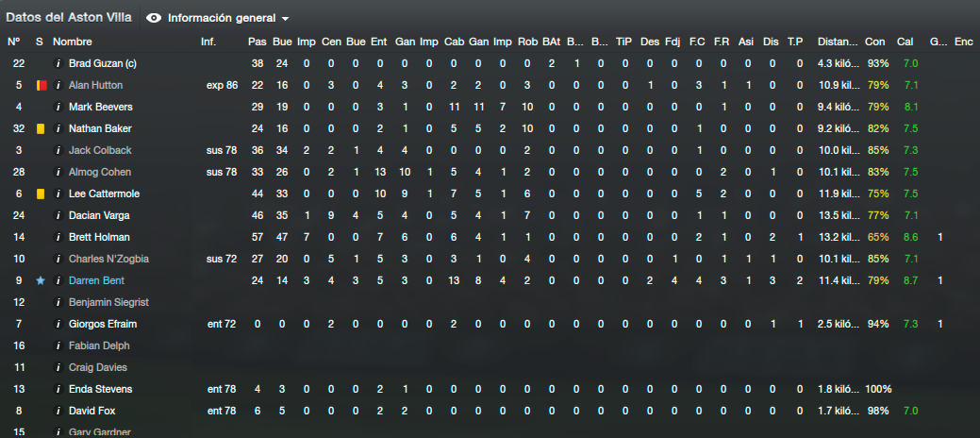Sort by the Pas column header
This screenshot has height=438, width=980.
pos(257,42)
